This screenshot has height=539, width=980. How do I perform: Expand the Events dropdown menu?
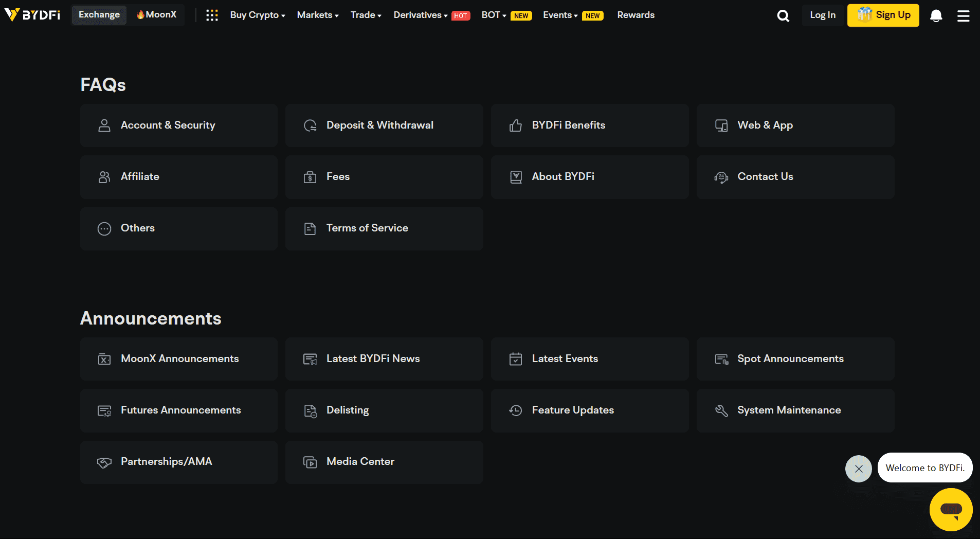pos(560,15)
